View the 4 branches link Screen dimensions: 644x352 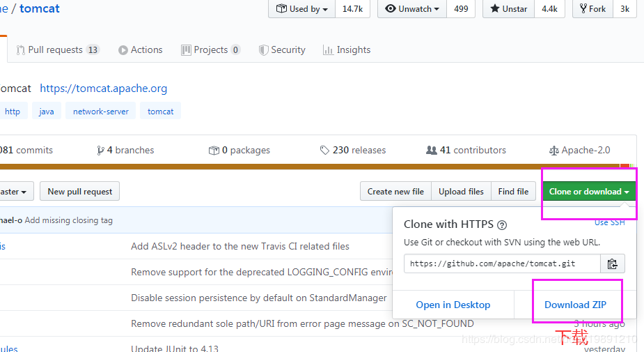(125, 150)
